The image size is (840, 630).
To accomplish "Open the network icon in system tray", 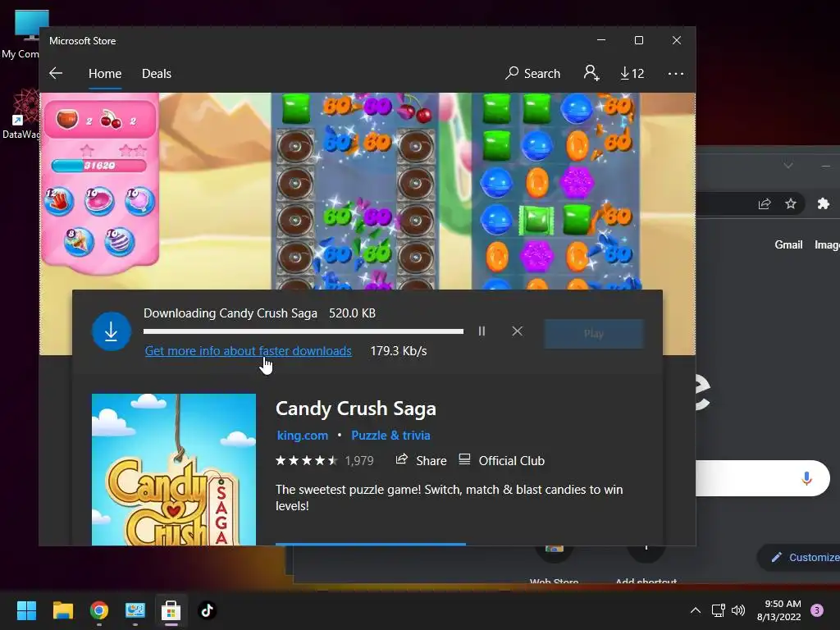I will click(x=718, y=610).
